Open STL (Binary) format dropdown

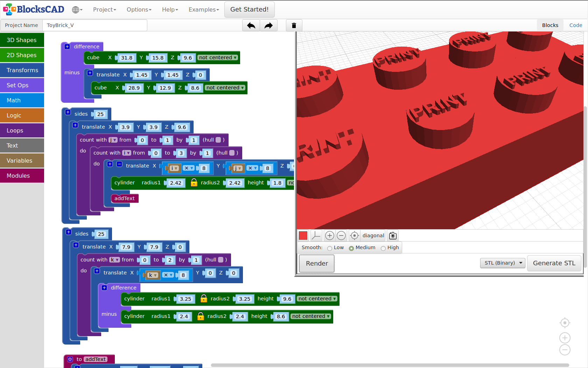point(503,263)
